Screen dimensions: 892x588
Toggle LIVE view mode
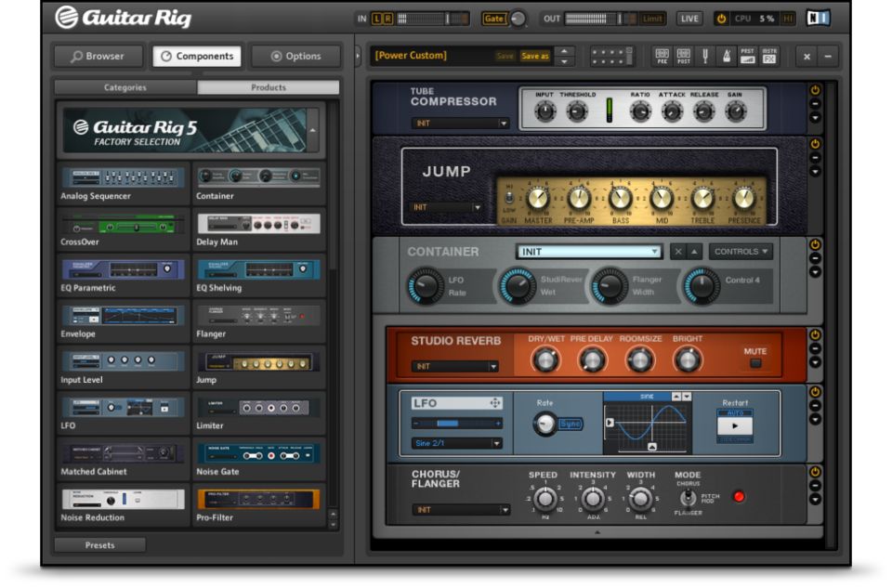tap(689, 19)
